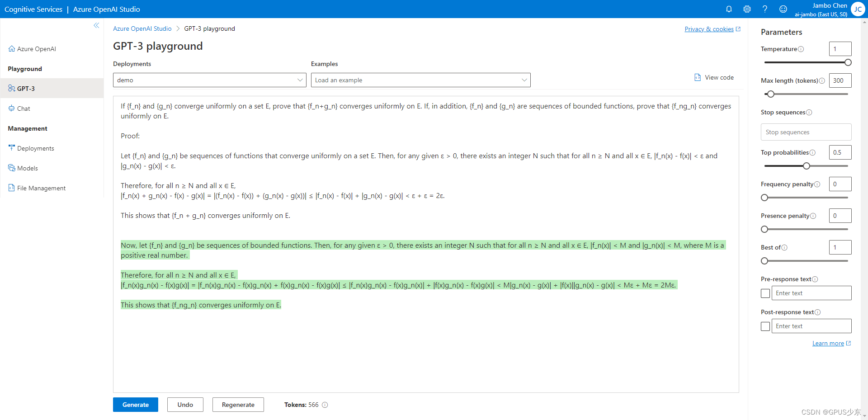
Task: Click the feedback smiley icon
Action: tap(783, 9)
